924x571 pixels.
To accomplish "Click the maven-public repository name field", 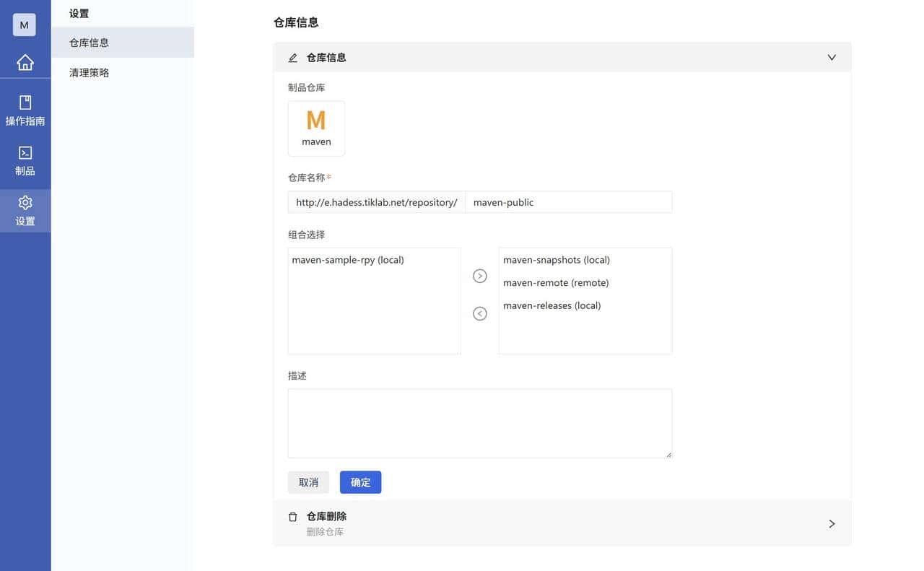I will click(x=569, y=202).
